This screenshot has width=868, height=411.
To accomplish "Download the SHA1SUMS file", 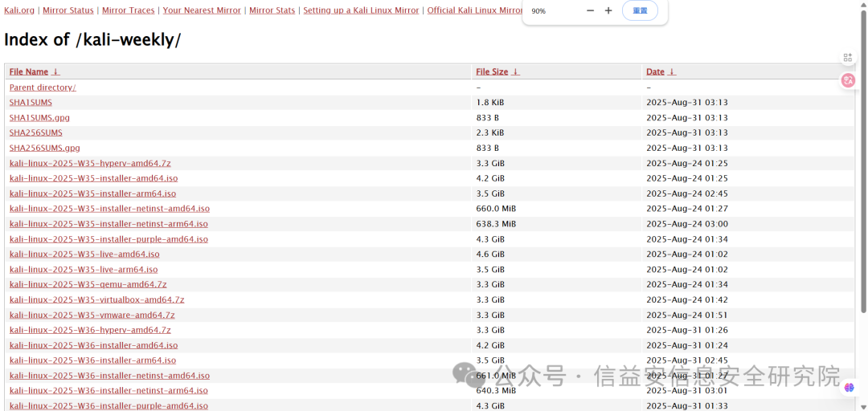I will click(31, 102).
